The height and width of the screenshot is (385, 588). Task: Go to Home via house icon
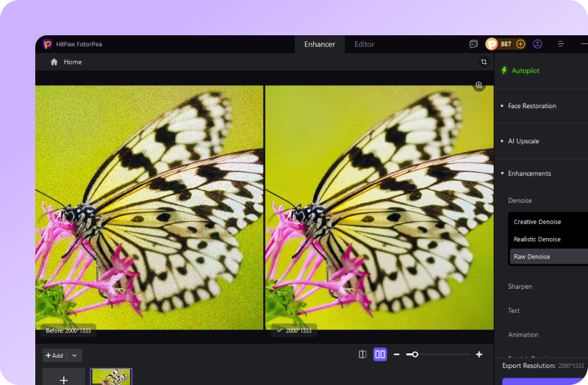coord(54,62)
